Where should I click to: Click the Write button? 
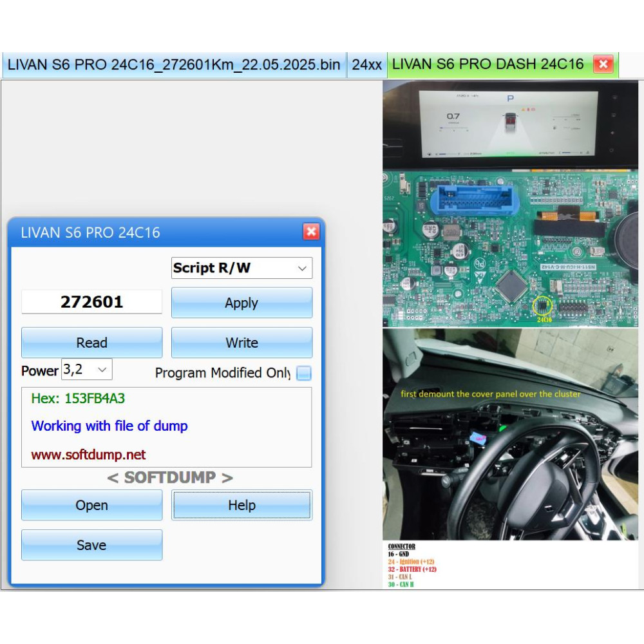coord(241,343)
